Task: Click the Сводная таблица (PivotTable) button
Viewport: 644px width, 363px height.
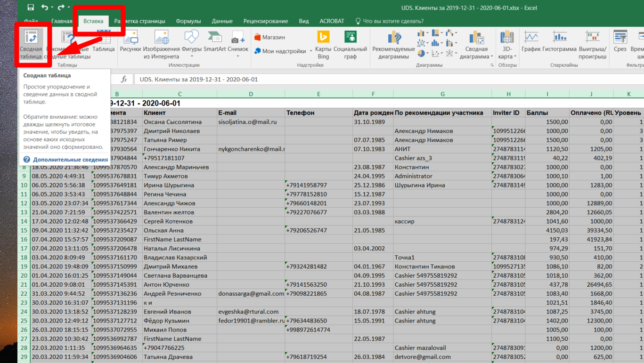Action: tap(31, 45)
